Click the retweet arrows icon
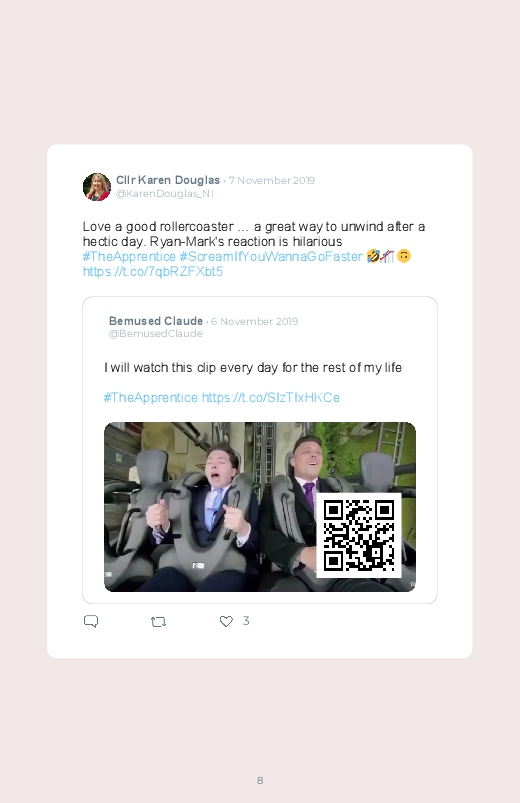The image size is (520, 803). (x=158, y=622)
